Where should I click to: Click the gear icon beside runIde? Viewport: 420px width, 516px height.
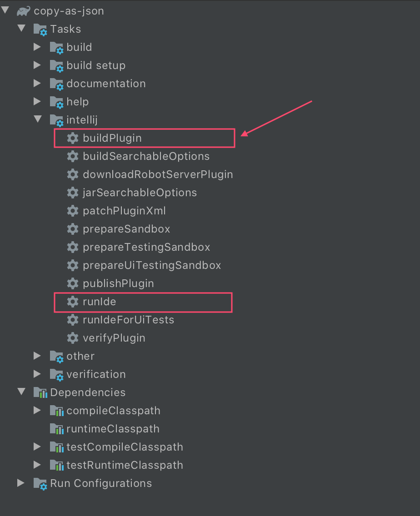click(72, 302)
